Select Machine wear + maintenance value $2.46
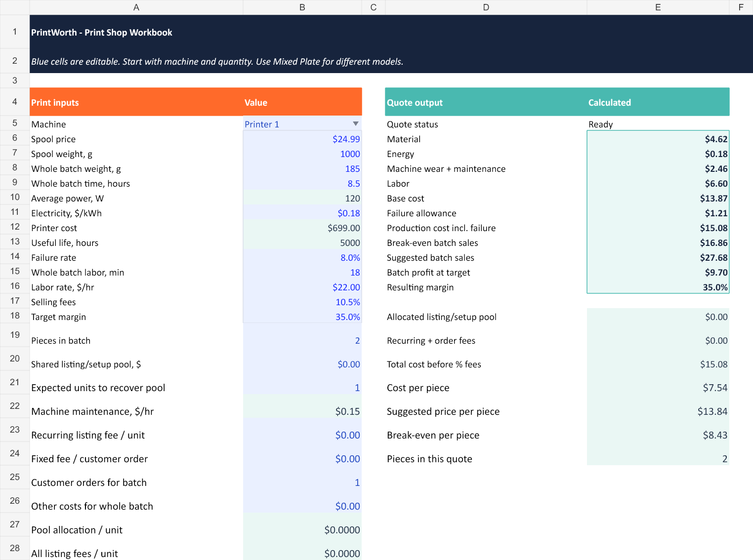 click(x=658, y=168)
